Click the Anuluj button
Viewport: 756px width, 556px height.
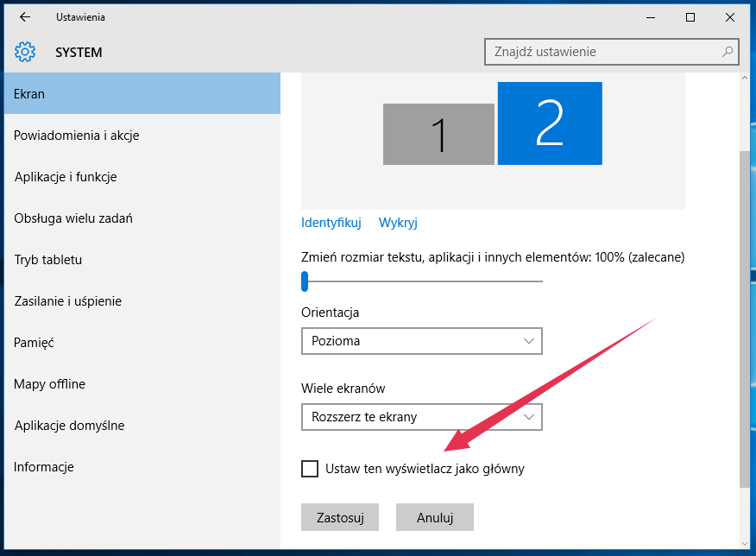point(435,517)
